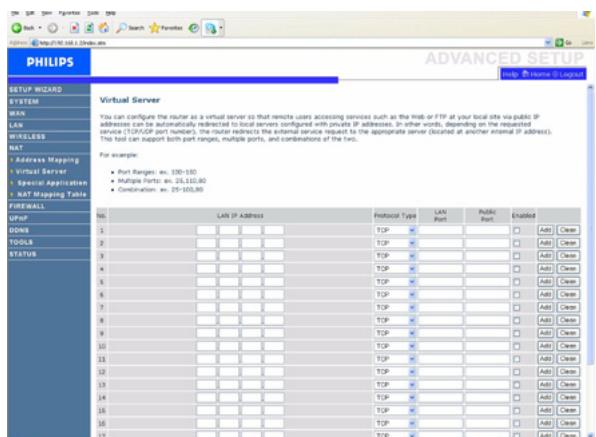This screenshot has width=596, height=437.
Task: Enable virtual server entry 12 checkbox
Action: (517, 372)
